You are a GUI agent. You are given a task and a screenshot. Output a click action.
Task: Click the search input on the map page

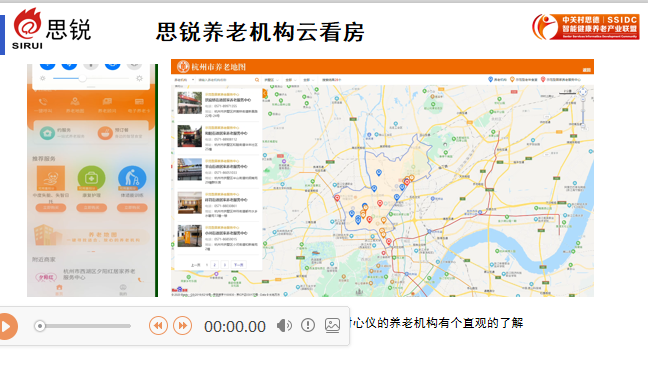point(225,80)
